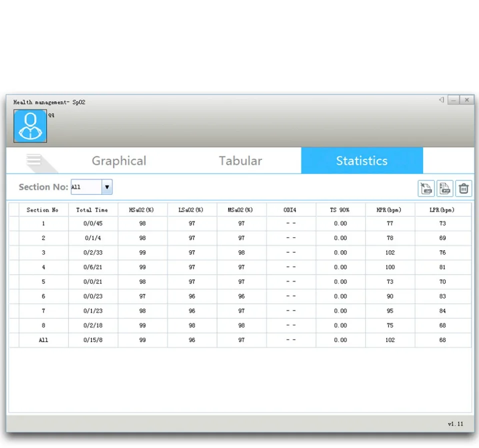Switch to the Graphical tab
479x448 pixels.
click(x=119, y=161)
